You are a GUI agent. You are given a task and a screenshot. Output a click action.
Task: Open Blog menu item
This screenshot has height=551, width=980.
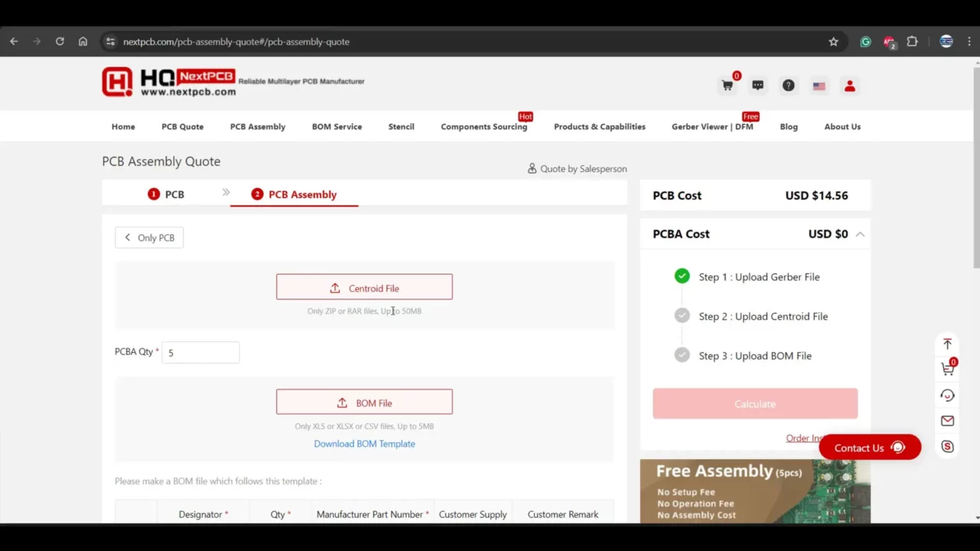click(789, 126)
